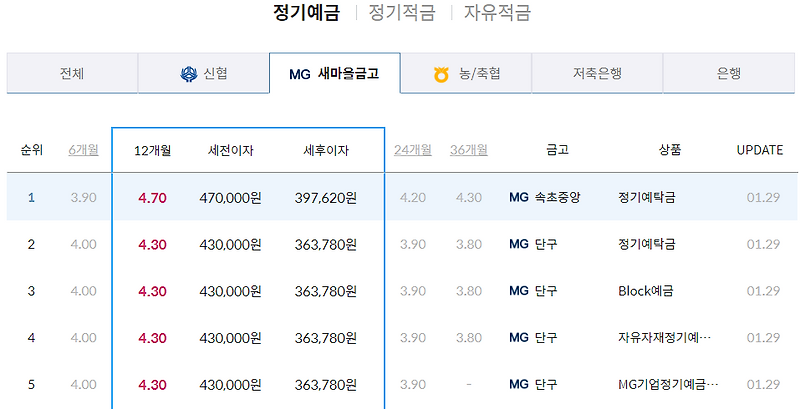Switch to the 정기예금 category
This screenshot has width=800, height=409.
coord(306,12)
